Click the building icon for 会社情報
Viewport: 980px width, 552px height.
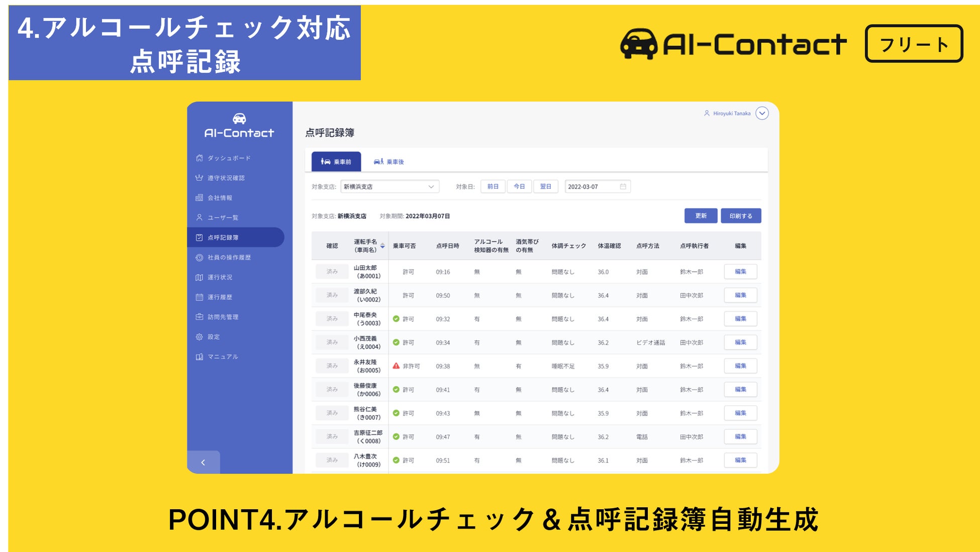coord(200,198)
